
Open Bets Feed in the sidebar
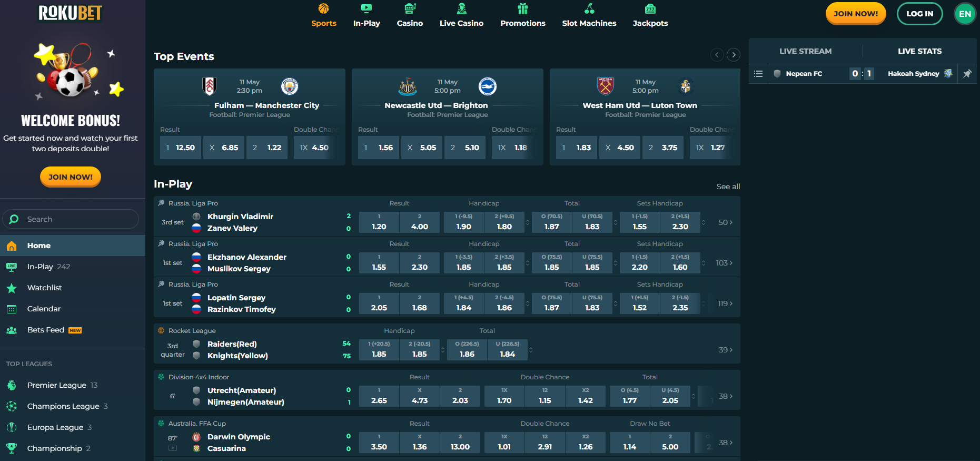73,330
